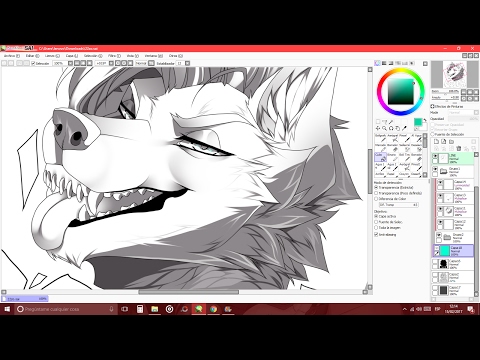
Task: Open the Filtro menu
Action: [x=114, y=56]
